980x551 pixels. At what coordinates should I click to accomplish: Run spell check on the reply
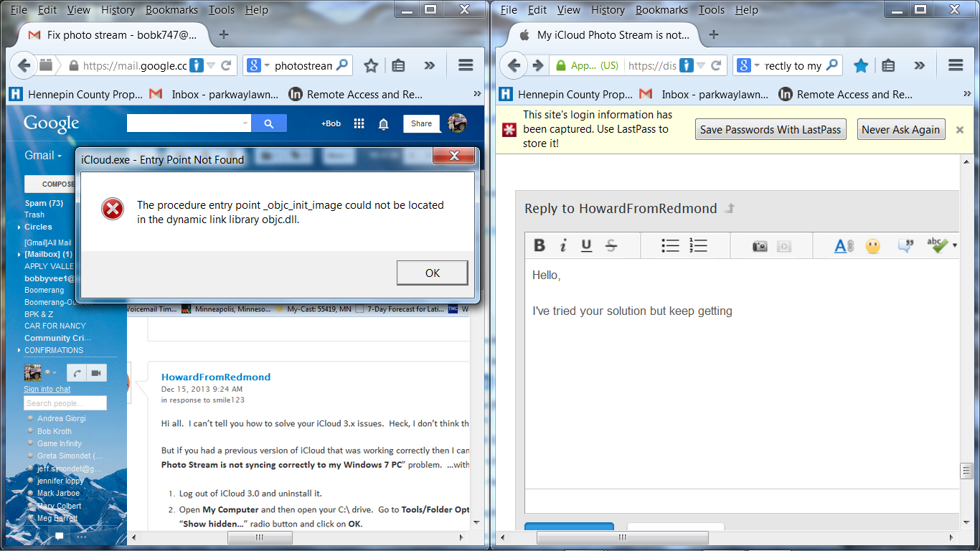click(x=937, y=245)
